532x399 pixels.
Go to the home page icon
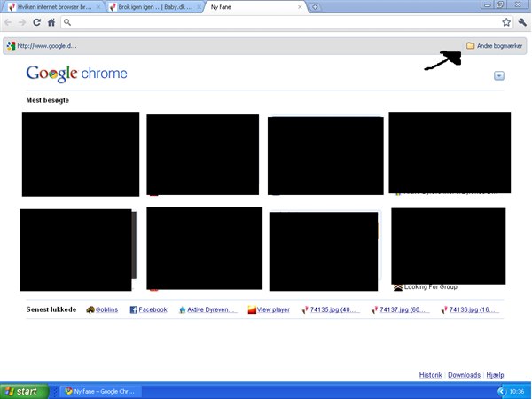(x=51, y=22)
